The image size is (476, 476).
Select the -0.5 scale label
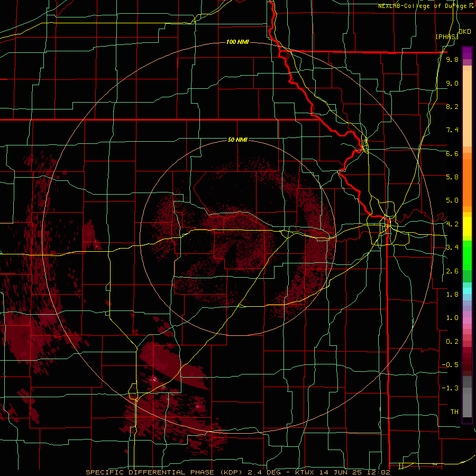pyautogui.click(x=450, y=364)
